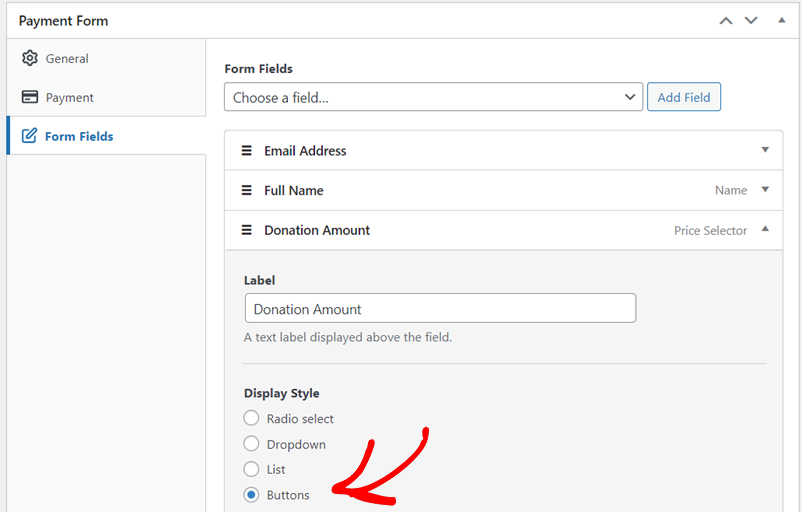Click the Form Fields edit pencil icon

pyautogui.click(x=29, y=136)
